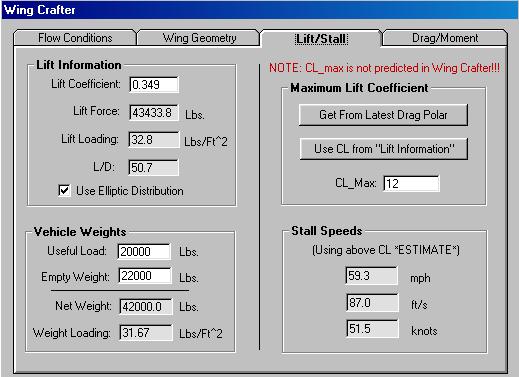
Task: Select the Weight Loading value 31.67
Action: [146, 333]
